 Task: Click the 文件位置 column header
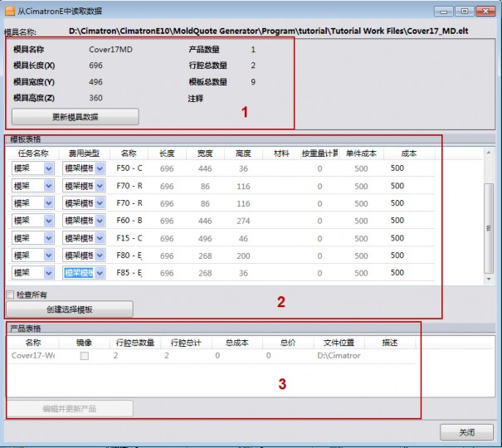(339, 343)
